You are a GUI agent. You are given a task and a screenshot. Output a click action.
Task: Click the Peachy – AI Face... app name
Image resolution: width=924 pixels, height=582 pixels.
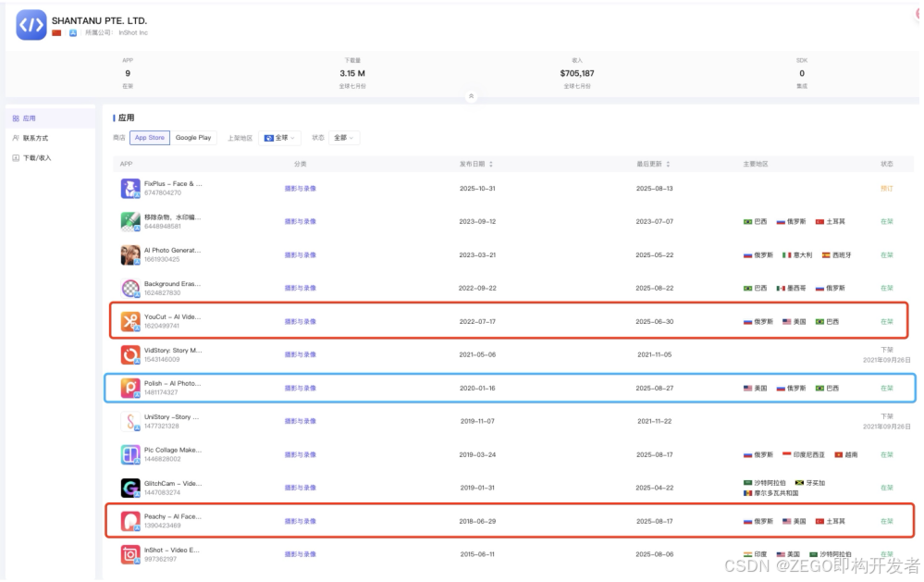pos(173,516)
